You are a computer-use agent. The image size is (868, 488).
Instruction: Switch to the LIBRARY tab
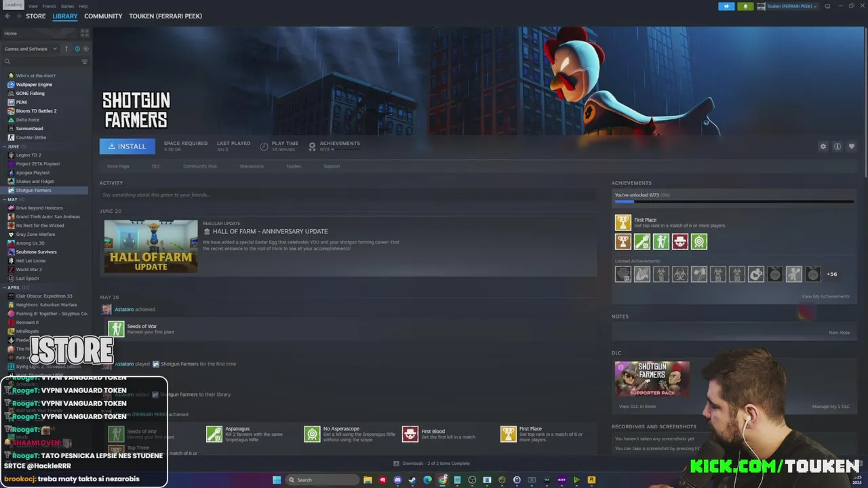(x=65, y=16)
